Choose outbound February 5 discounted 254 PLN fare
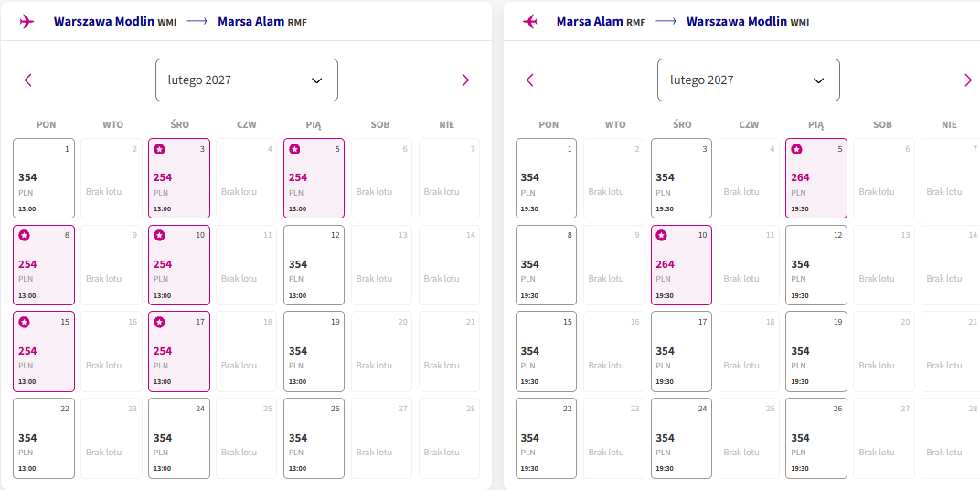The image size is (980, 490). click(314, 178)
